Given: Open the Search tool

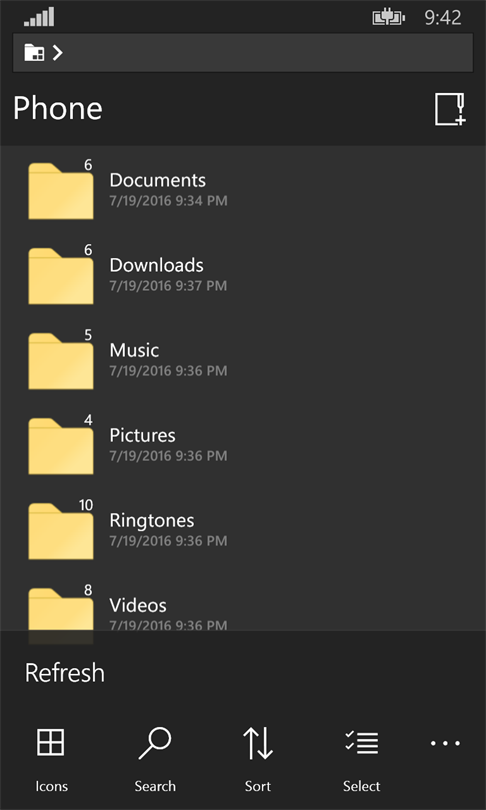Looking at the screenshot, I should click(x=154, y=759).
